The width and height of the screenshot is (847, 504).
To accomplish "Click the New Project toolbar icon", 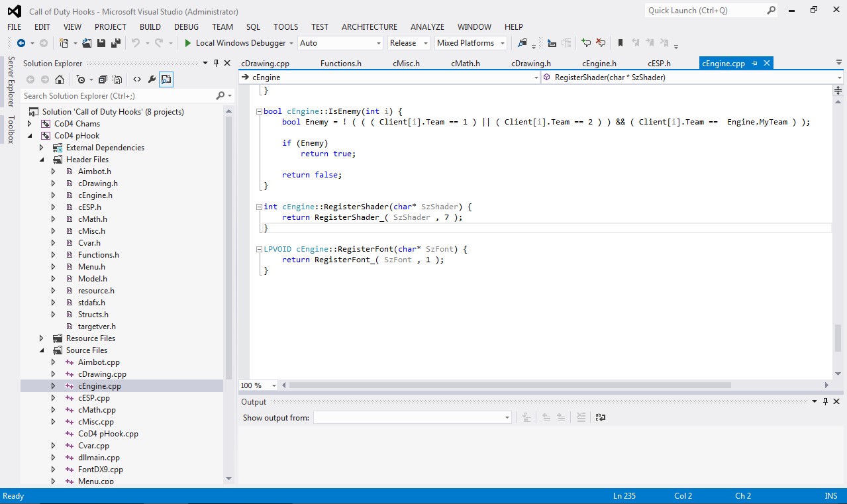I will pos(64,43).
